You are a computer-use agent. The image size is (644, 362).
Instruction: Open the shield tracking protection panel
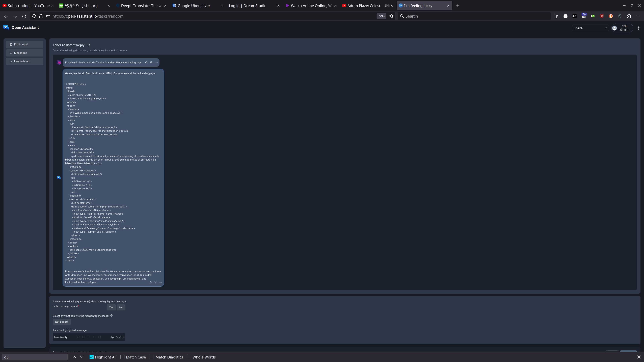34,16
